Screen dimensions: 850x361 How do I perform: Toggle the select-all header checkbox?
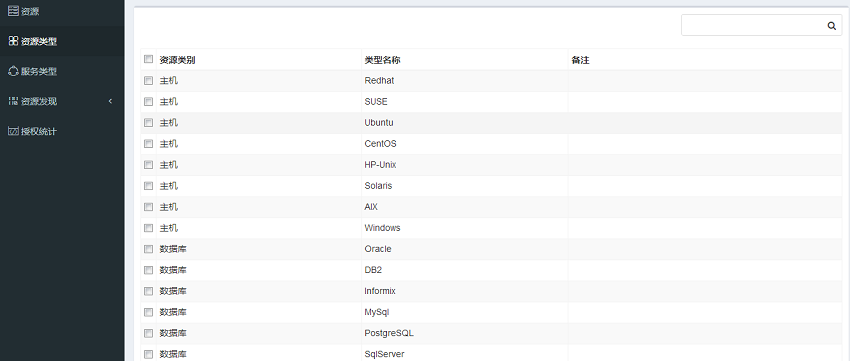coord(148,59)
